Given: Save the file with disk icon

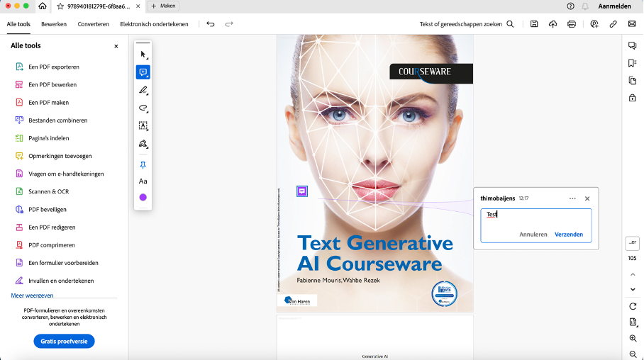Looking at the screenshot, I should point(534,24).
